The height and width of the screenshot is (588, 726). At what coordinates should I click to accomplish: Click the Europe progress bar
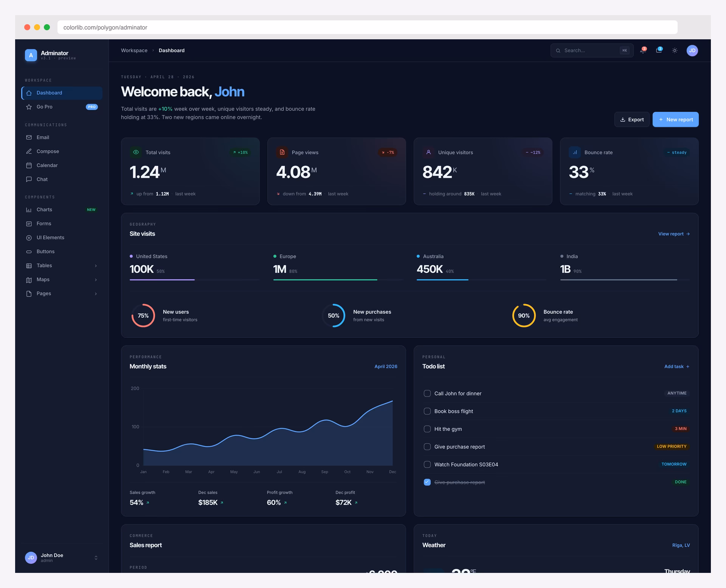coord(338,280)
